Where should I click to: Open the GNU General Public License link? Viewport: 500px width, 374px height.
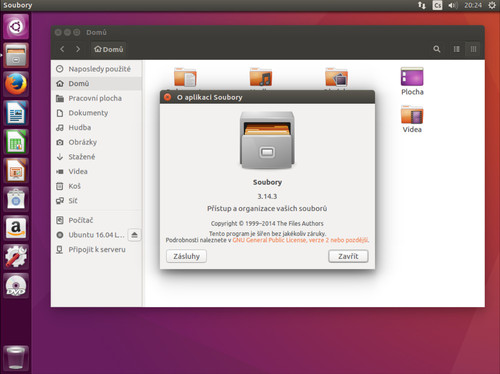pyautogui.click(x=301, y=240)
